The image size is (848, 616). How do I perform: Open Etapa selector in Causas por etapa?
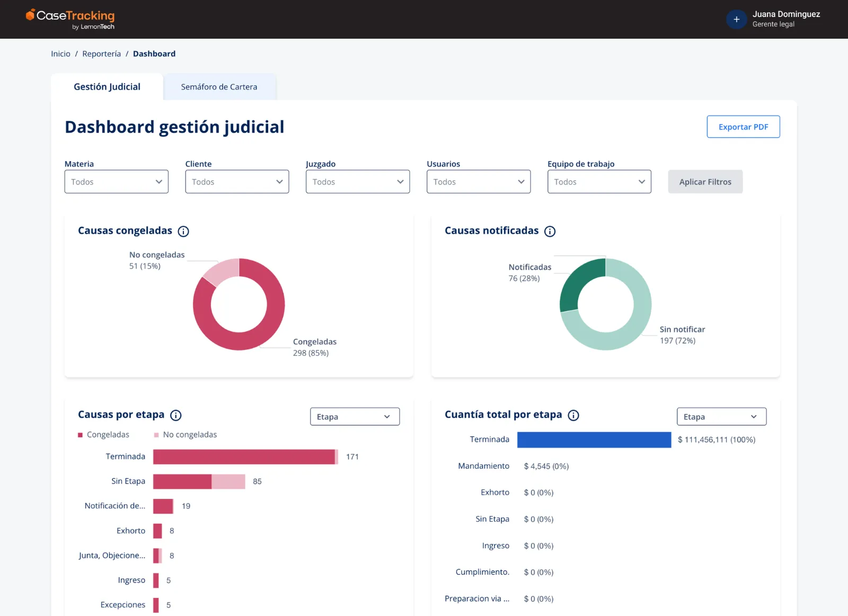click(355, 417)
